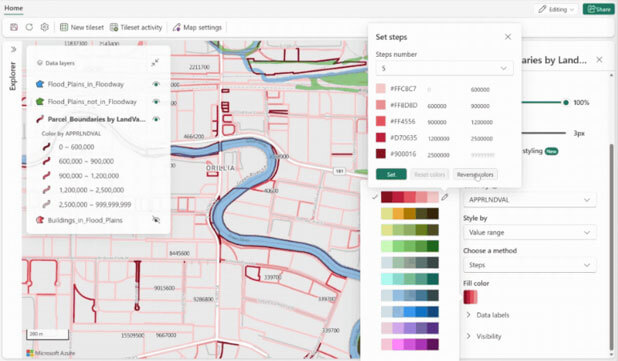Click the pencil edit icon beside red palette
Image resolution: width=618 pixels, height=361 pixels.
445,197
